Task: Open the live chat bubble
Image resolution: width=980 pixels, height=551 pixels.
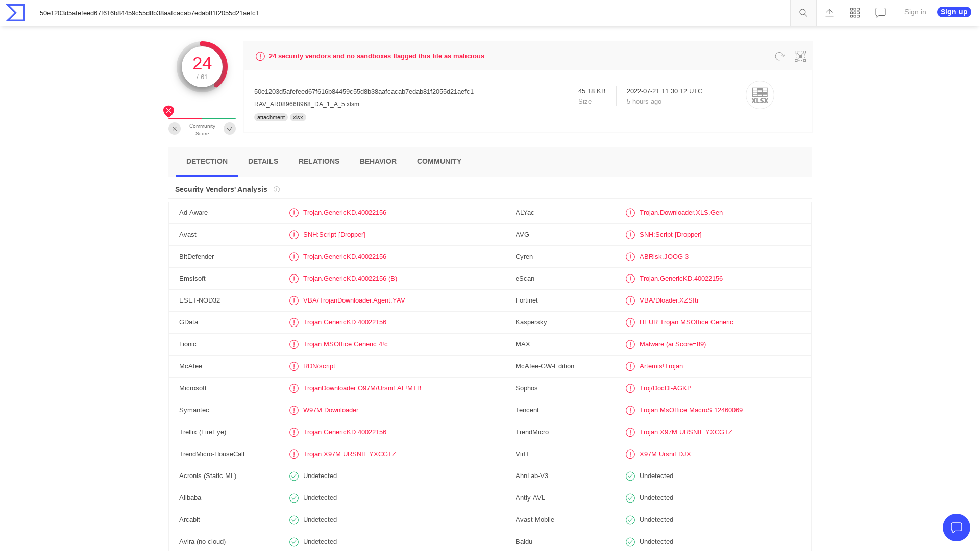Action: [957, 528]
